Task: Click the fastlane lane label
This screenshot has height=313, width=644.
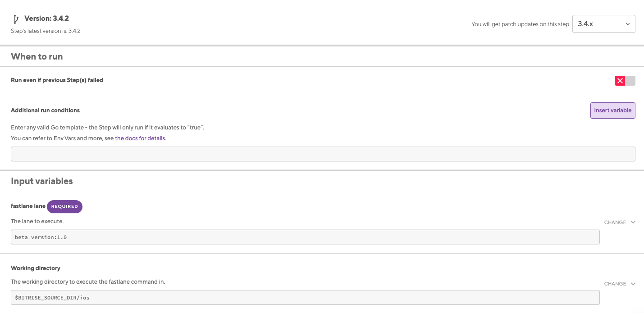Action: [28, 206]
